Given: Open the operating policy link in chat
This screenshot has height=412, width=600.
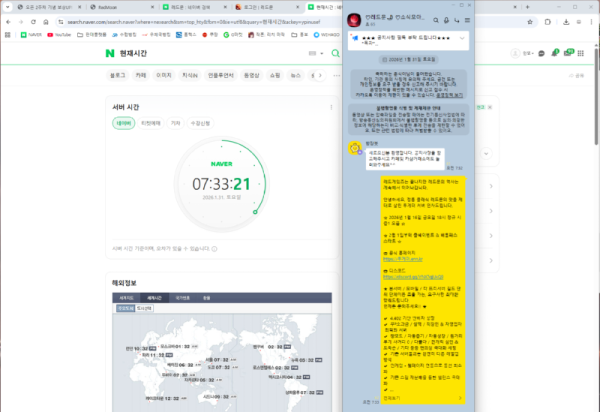Looking at the screenshot, I should [x=449, y=95].
